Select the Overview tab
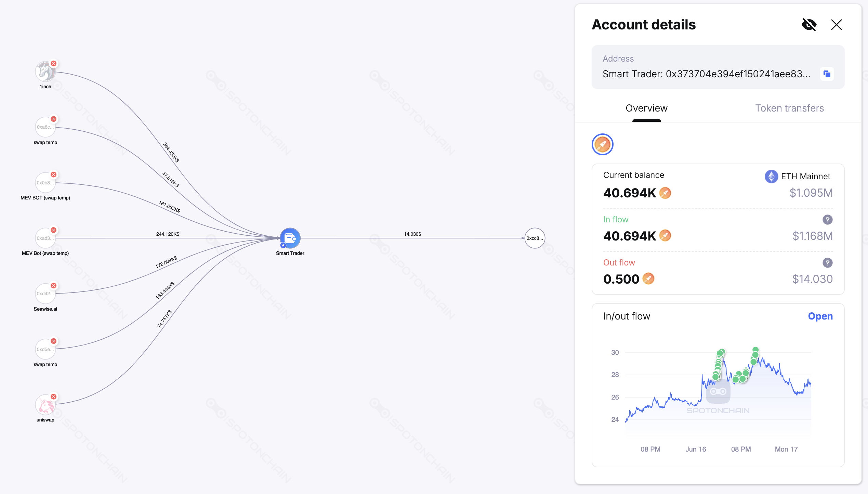This screenshot has width=868, height=494. (x=646, y=108)
